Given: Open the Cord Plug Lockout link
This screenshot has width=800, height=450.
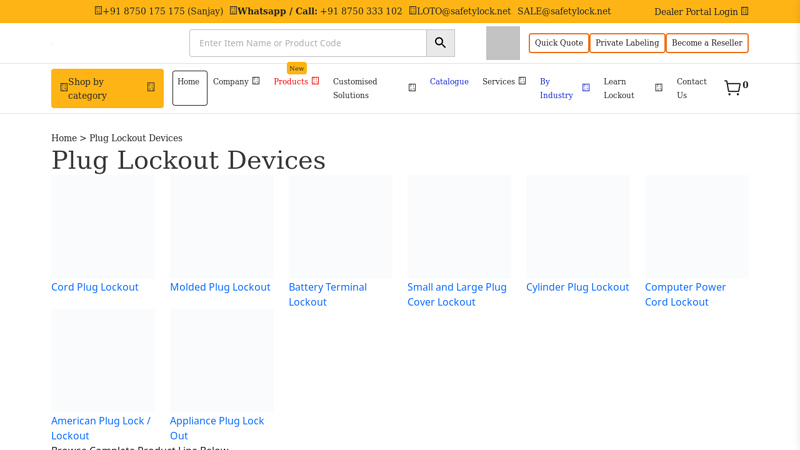Looking at the screenshot, I should [x=95, y=287].
